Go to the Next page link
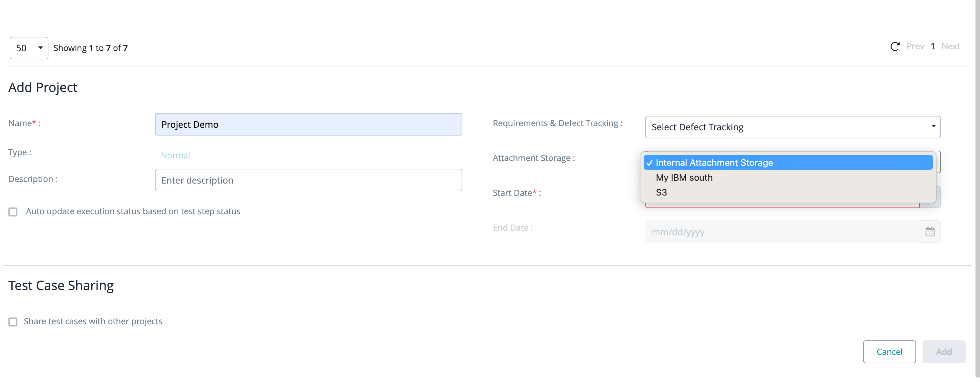Image resolution: width=980 pixels, height=382 pixels. pos(950,46)
